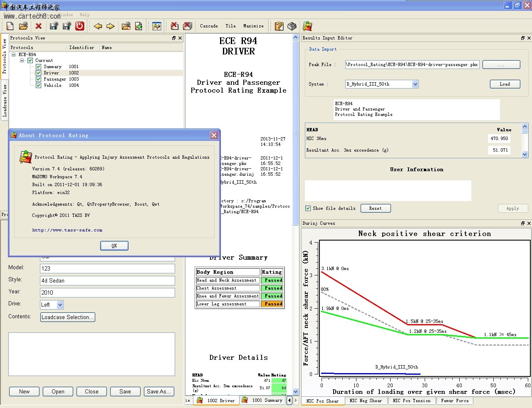Toggle the Current checkbox in tree
Viewport: 532px width, 408px height.
pos(30,60)
